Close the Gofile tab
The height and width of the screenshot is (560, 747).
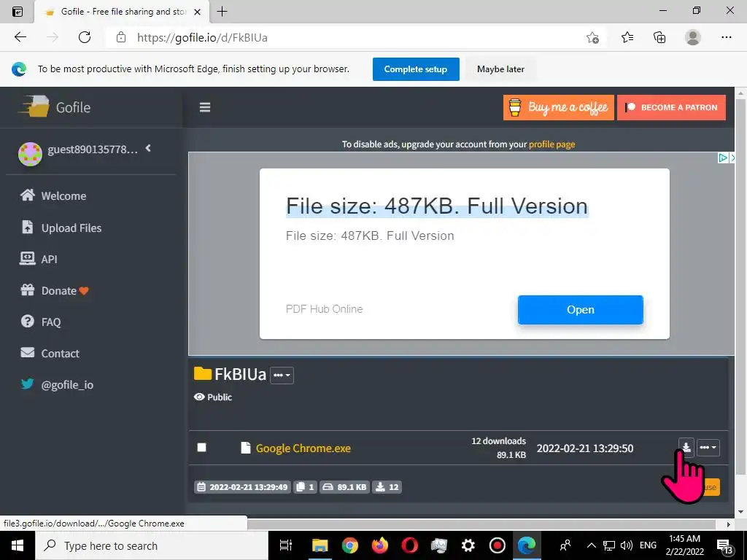coord(197,12)
